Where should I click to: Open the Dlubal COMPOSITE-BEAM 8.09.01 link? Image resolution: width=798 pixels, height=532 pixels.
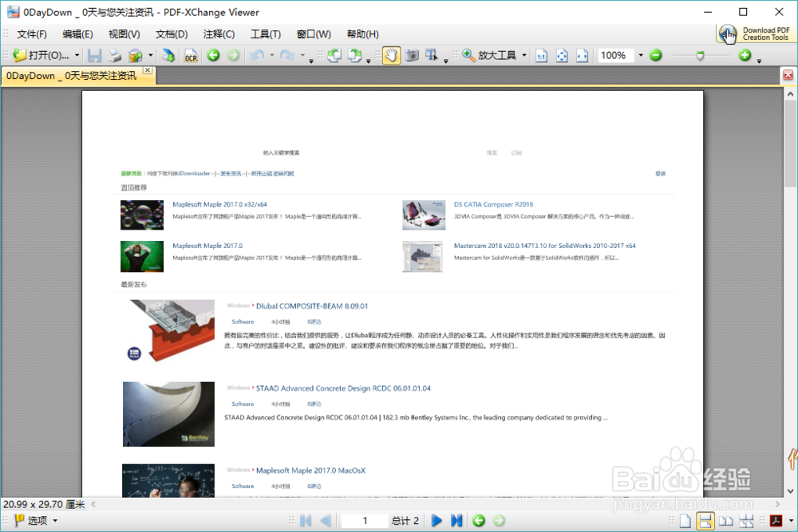coord(312,306)
